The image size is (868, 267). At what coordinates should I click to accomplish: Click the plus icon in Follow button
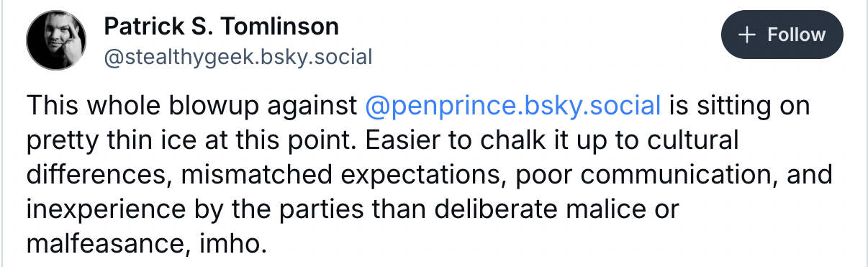(747, 35)
